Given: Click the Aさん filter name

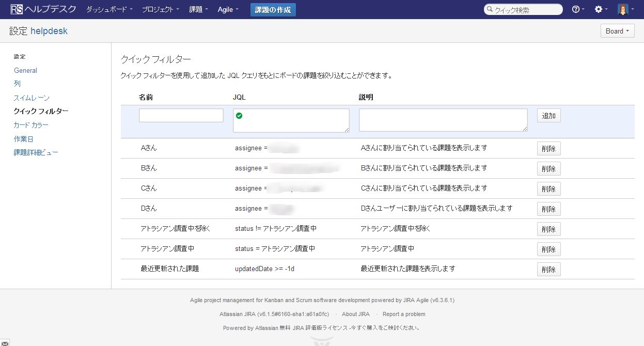Looking at the screenshot, I should (x=149, y=148).
